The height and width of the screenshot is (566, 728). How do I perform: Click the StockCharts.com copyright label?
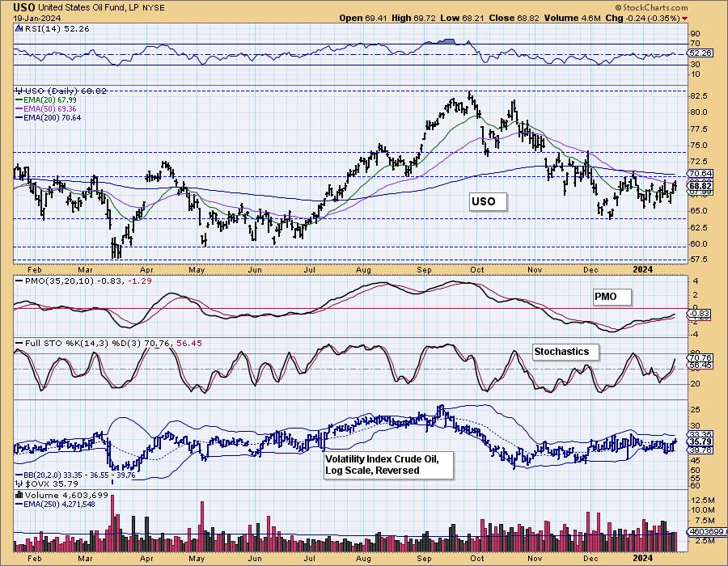click(x=651, y=7)
